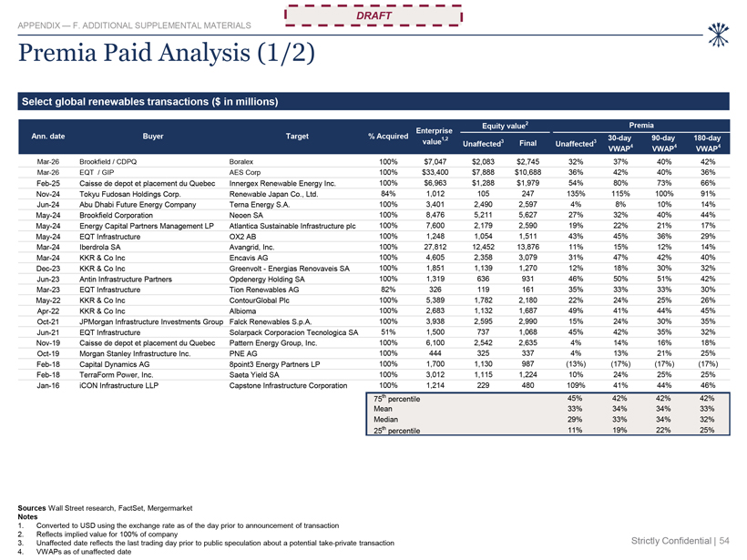Select target 'Neoen SA'
Image resolution: width=747 pixels, height=560 pixels.
(x=246, y=215)
